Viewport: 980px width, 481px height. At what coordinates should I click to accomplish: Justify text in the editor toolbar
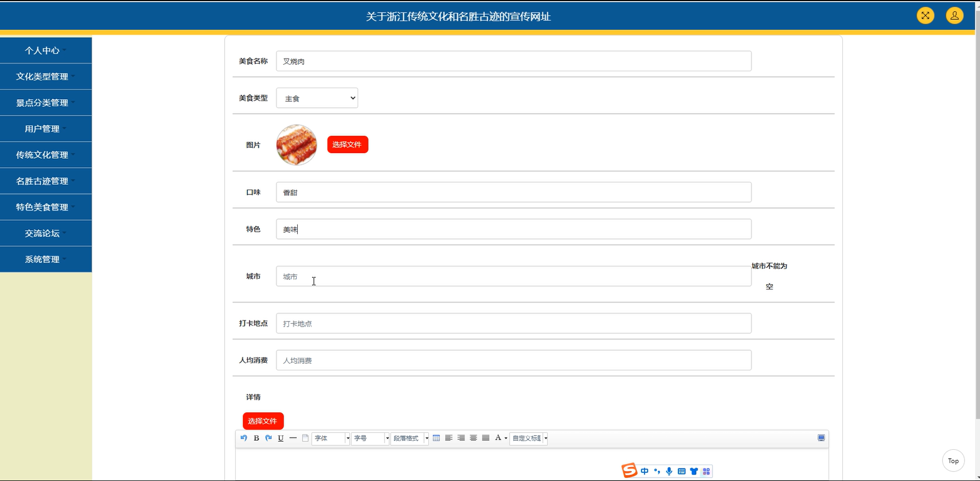(486, 438)
